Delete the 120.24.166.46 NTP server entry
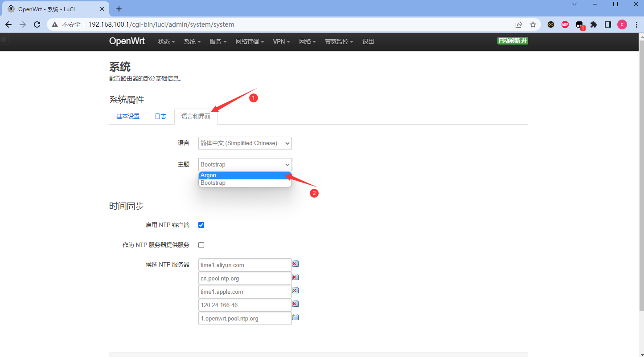 click(x=295, y=304)
